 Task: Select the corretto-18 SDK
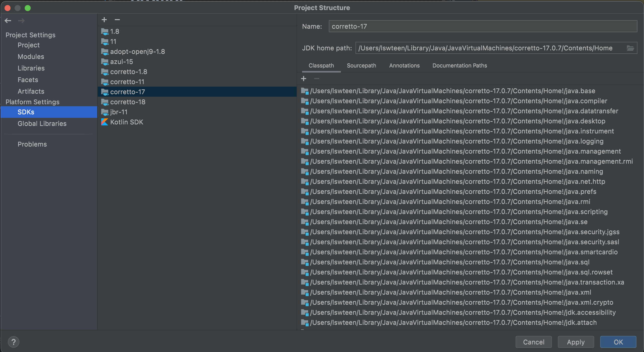pos(128,102)
